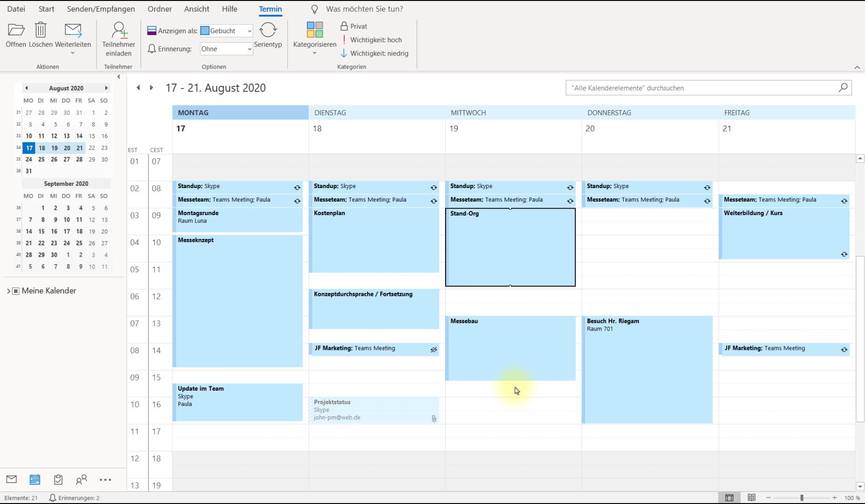Screen dimensions: 865x504
Task: Open the Erinnerung dropdown
Action: (227, 49)
